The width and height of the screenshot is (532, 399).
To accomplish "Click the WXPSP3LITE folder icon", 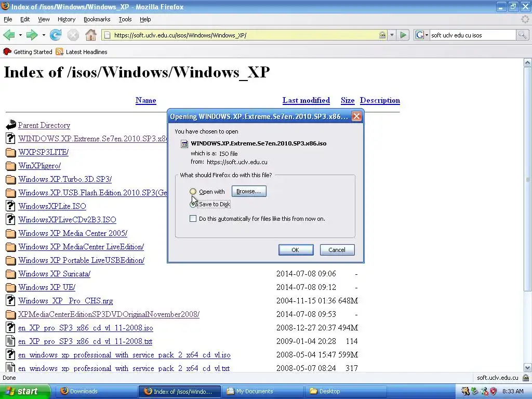I will point(11,152).
